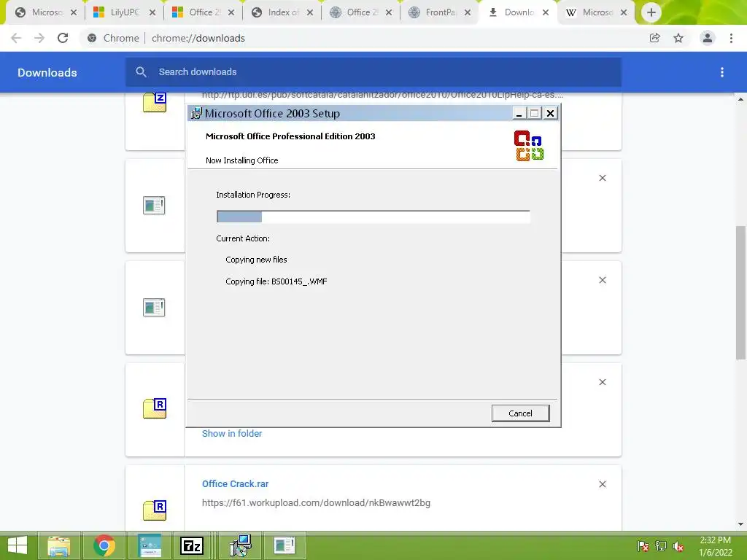The width and height of the screenshot is (747, 560).
Task: Click the installation progress bar
Action: [x=373, y=217]
